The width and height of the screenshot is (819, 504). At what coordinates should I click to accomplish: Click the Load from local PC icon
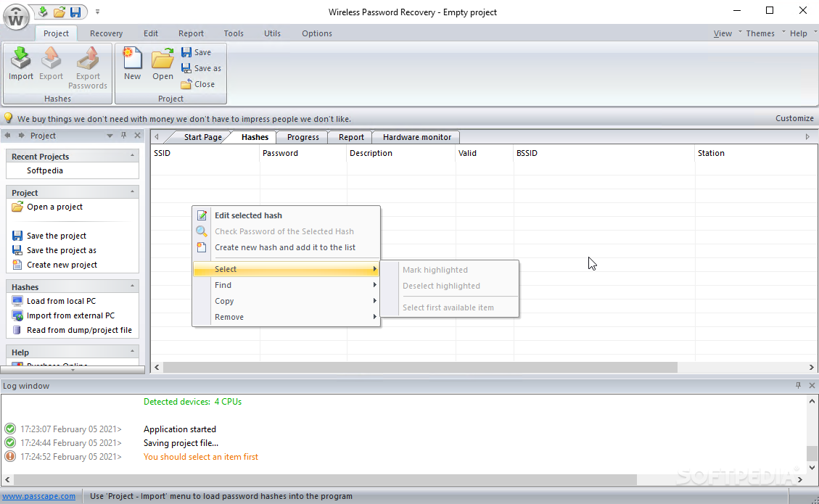coord(17,301)
